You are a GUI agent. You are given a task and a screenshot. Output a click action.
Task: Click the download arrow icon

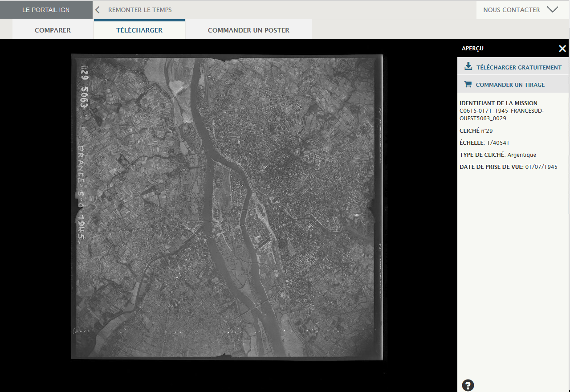(x=468, y=67)
